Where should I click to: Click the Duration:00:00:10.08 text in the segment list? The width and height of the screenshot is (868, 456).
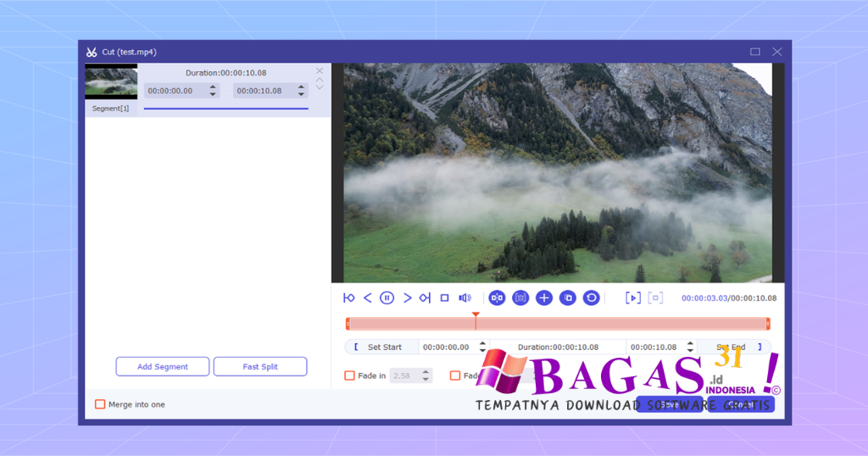click(225, 73)
